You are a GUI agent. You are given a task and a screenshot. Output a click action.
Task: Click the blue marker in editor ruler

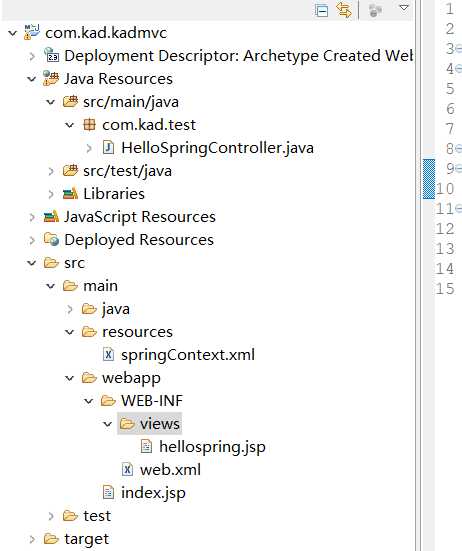[x=429, y=179]
